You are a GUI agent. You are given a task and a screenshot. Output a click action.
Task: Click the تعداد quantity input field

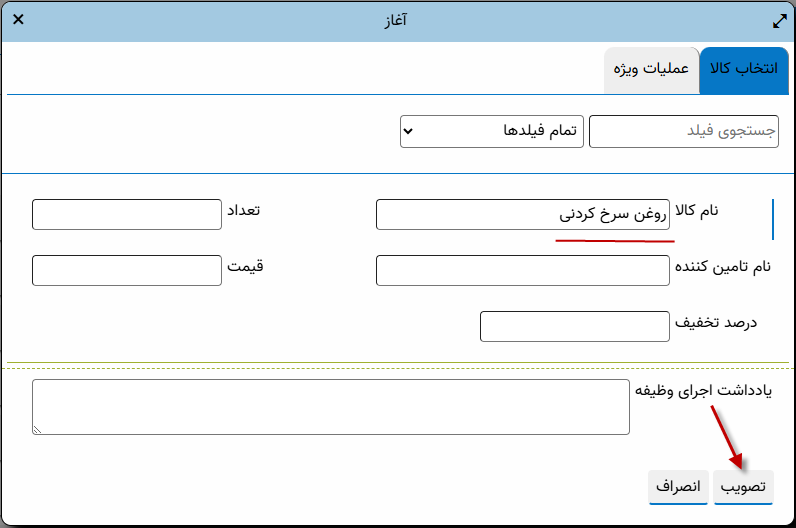click(x=126, y=214)
